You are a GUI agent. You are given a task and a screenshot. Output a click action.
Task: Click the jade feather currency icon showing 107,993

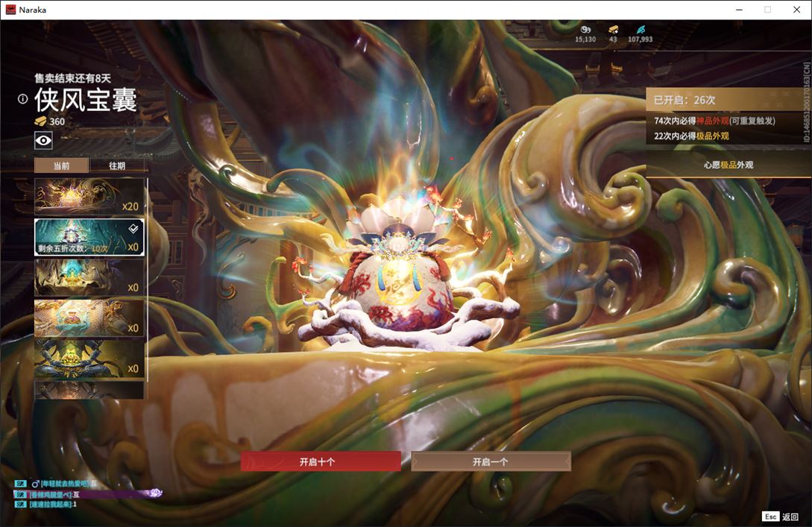[641, 30]
